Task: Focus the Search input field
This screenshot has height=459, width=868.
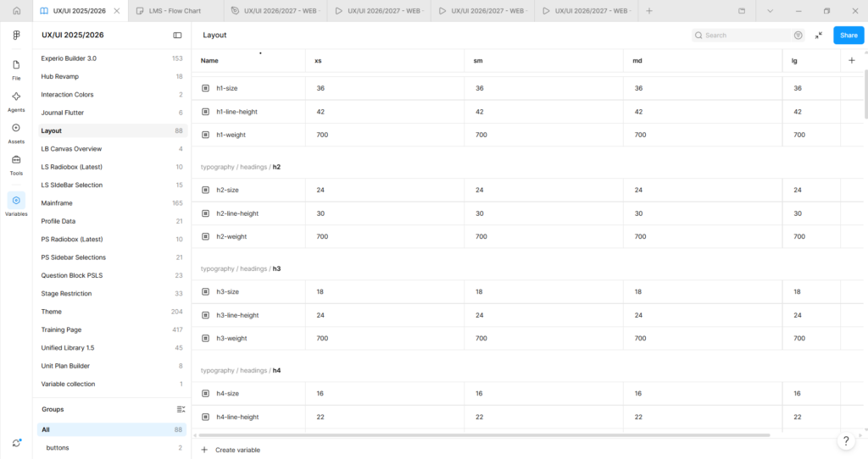Action: (742, 35)
